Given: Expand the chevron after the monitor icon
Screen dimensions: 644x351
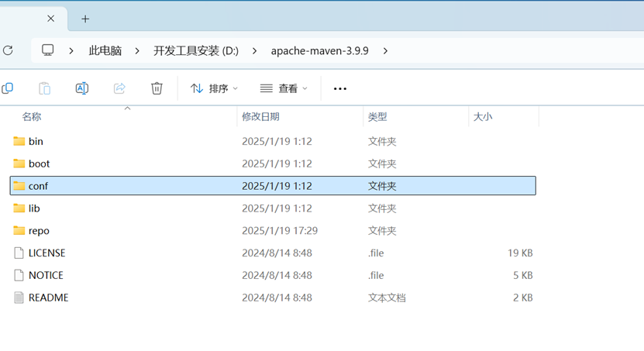Looking at the screenshot, I should [71, 51].
